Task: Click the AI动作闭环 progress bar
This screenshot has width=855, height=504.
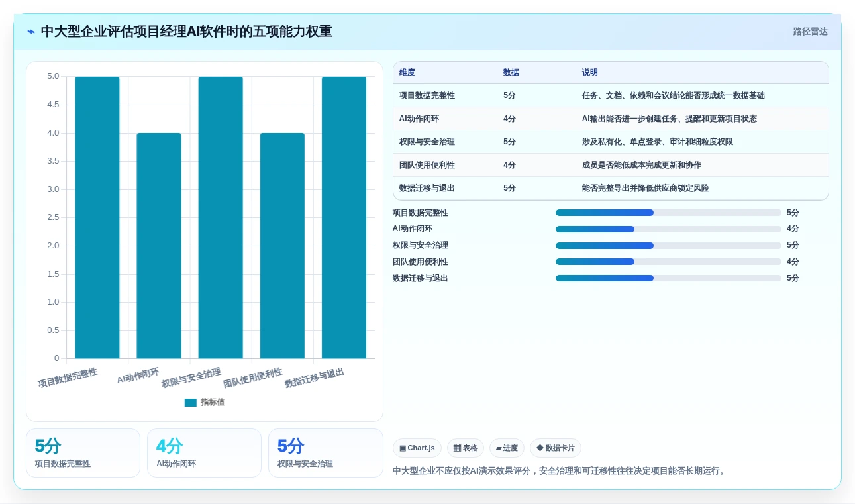Action: coord(668,229)
